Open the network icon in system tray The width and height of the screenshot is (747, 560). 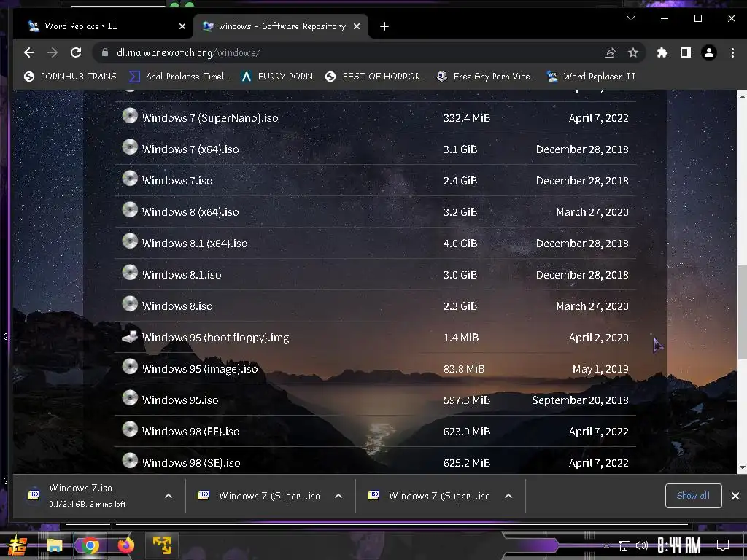pyautogui.click(x=624, y=545)
